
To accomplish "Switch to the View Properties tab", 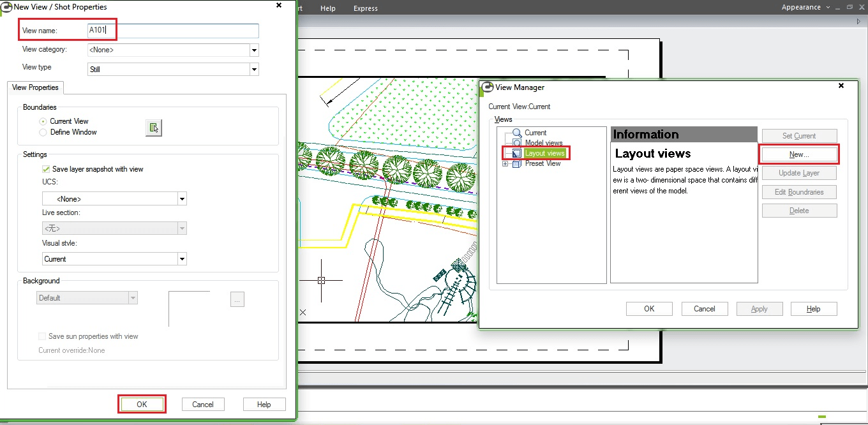I will point(35,87).
